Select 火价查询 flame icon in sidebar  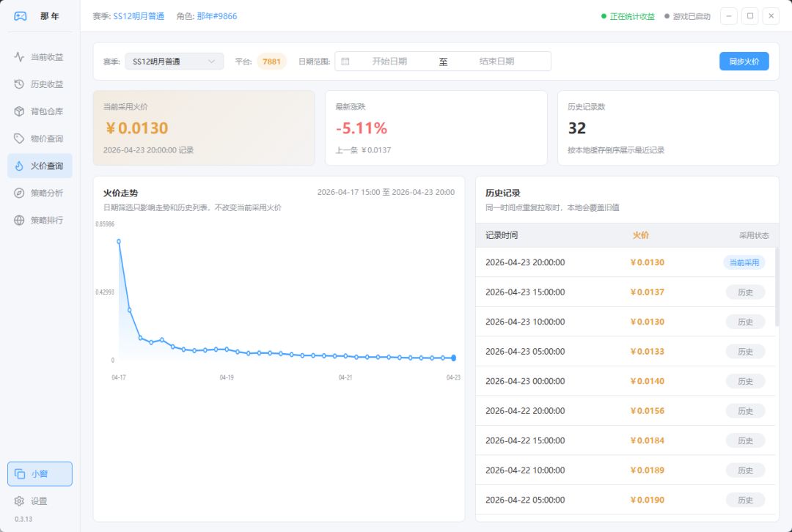19,166
